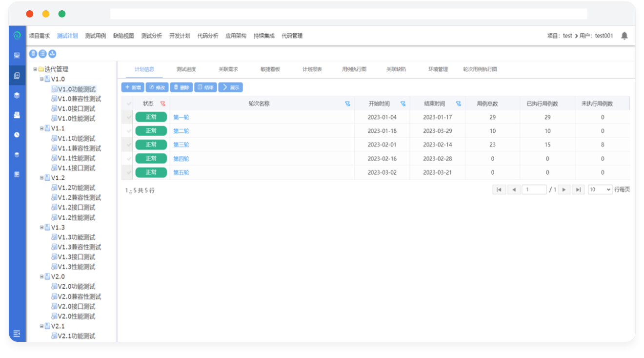
Task: Click the end date 2023-03-29 cell
Action: tap(438, 131)
